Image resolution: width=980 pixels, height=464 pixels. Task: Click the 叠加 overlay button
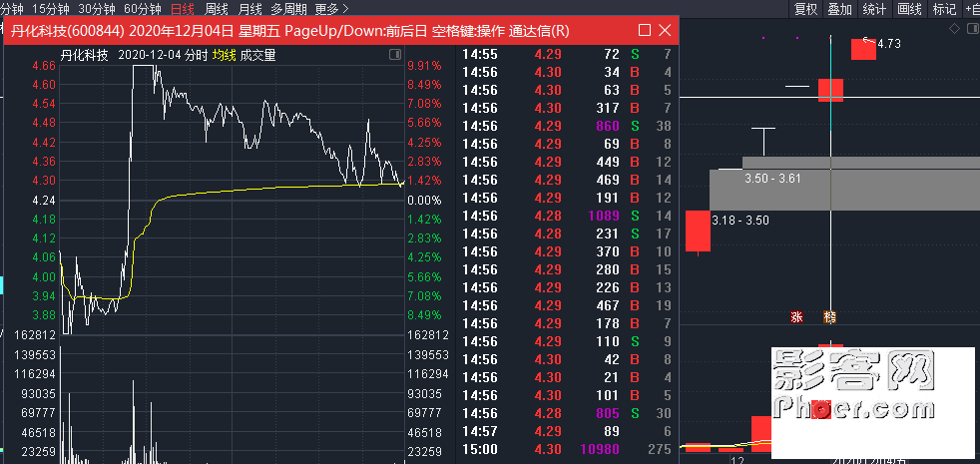[x=840, y=9]
